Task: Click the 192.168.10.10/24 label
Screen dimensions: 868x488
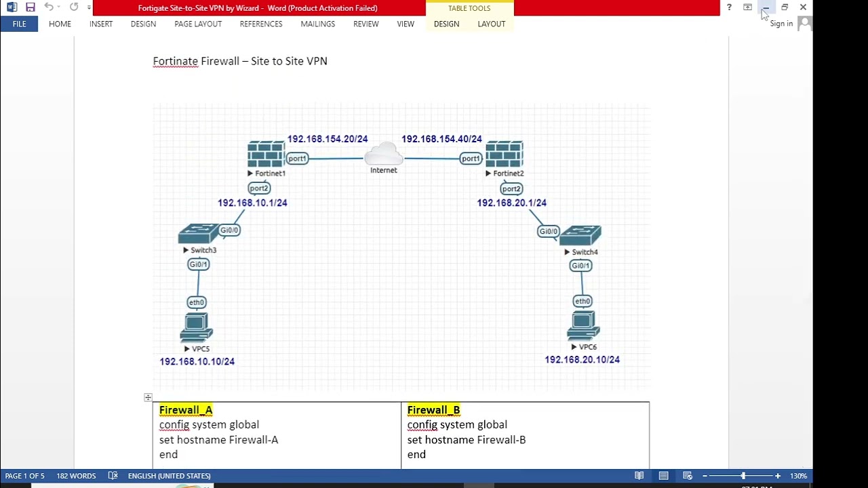Action: coord(197,361)
